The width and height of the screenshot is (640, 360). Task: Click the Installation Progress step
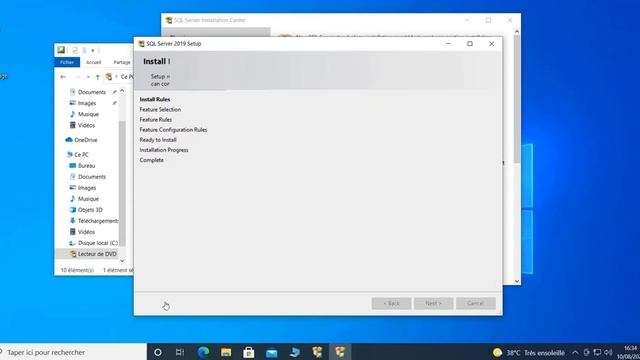[x=164, y=150]
